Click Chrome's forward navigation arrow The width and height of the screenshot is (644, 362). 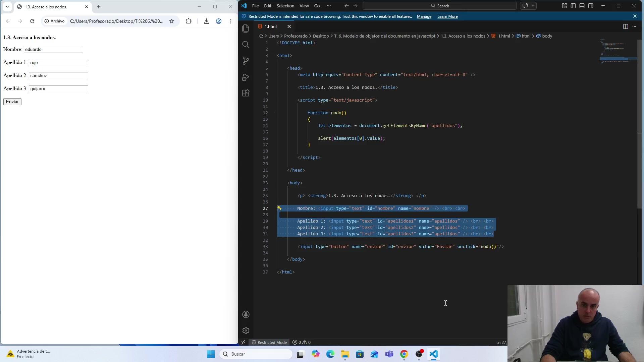(x=20, y=21)
